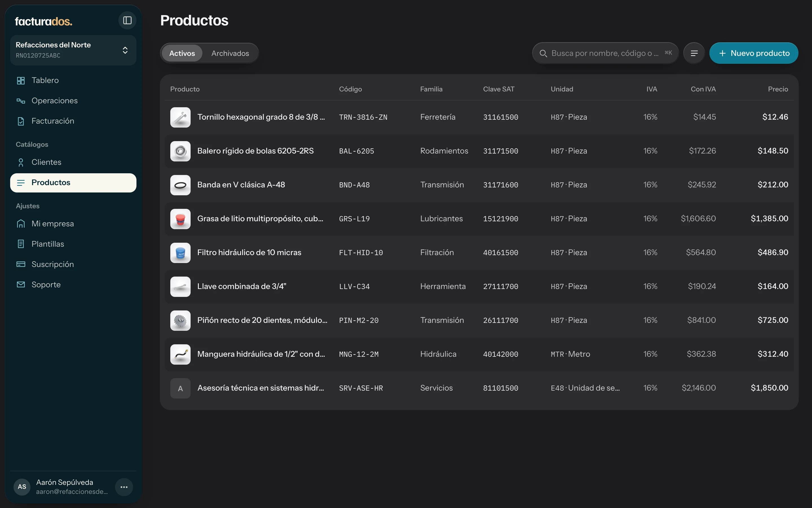The height and width of the screenshot is (508, 812).
Task: Switch to the Activos tab
Action: 182,53
